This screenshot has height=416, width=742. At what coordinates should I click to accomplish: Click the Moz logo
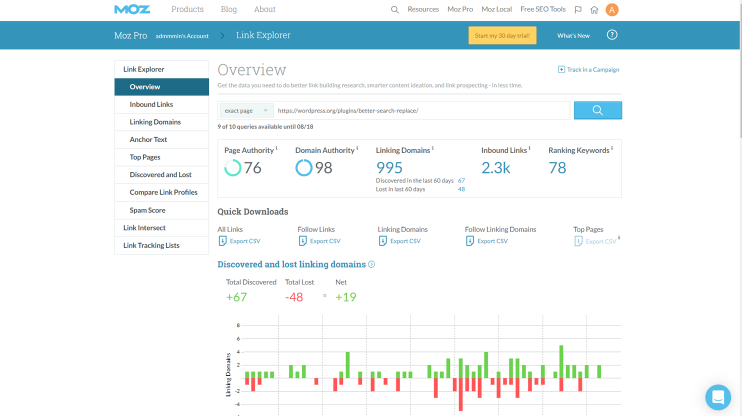tap(132, 9)
